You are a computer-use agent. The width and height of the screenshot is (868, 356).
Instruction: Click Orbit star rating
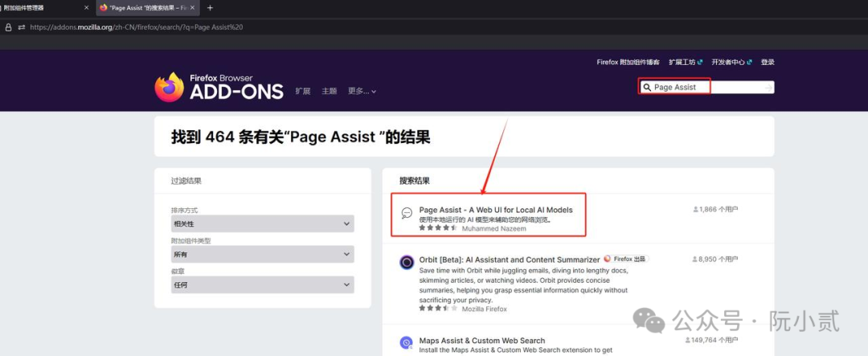[x=438, y=309]
